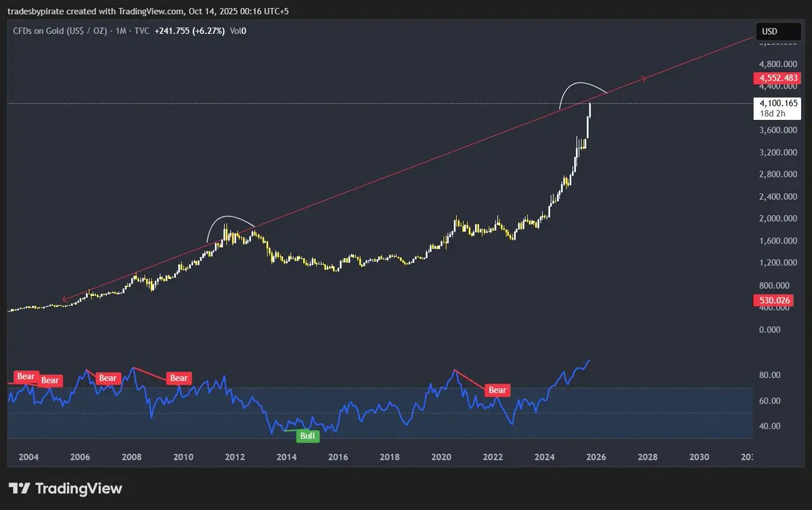Click the current price label 4,100.165
This screenshot has width=812, height=510.
tap(779, 103)
